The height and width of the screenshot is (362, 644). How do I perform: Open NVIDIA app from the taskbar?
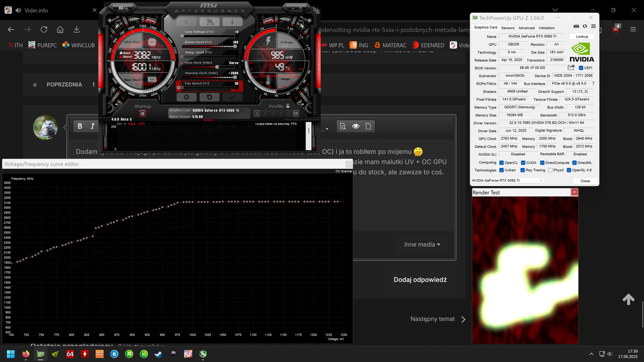(x=55, y=354)
